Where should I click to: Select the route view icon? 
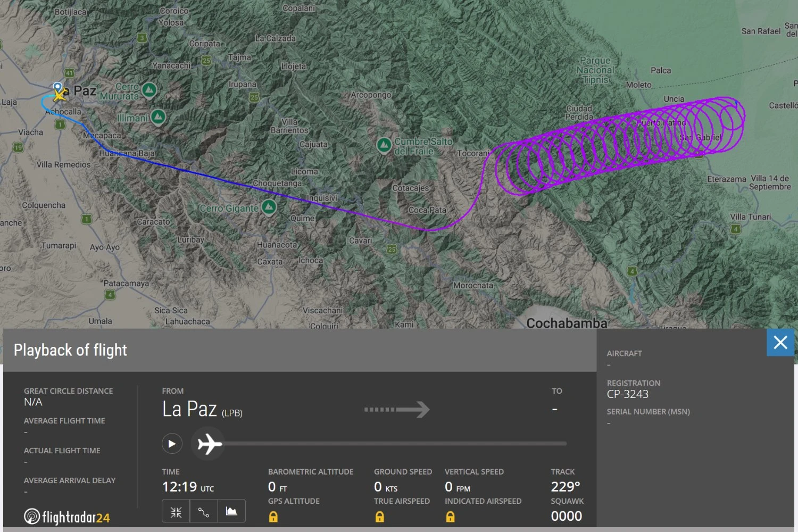coord(204,511)
